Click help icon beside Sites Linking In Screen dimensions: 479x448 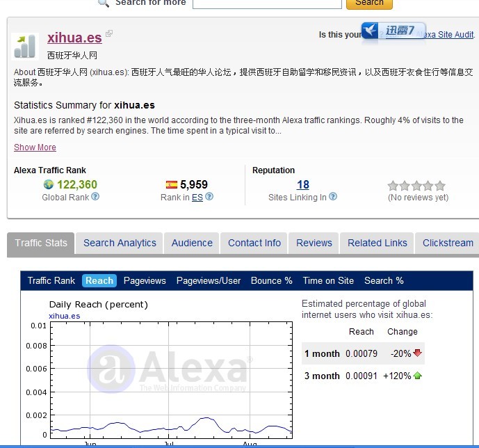[333, 197]
